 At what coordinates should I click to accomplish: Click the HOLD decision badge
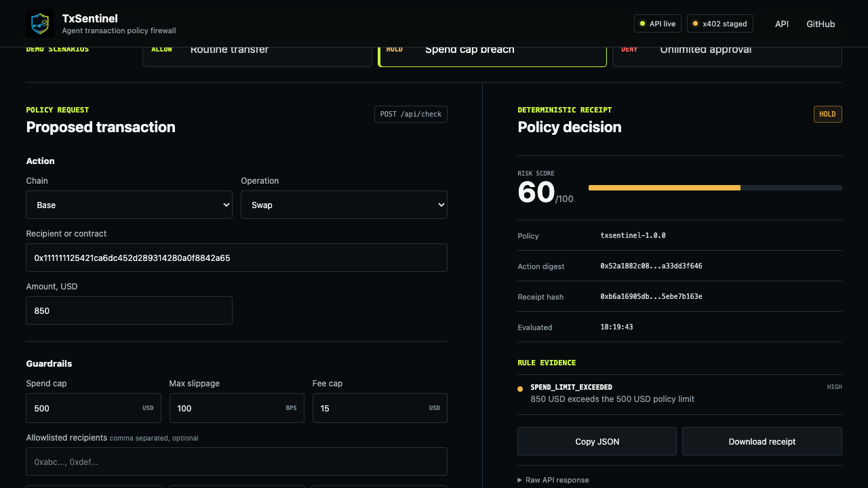827,114
